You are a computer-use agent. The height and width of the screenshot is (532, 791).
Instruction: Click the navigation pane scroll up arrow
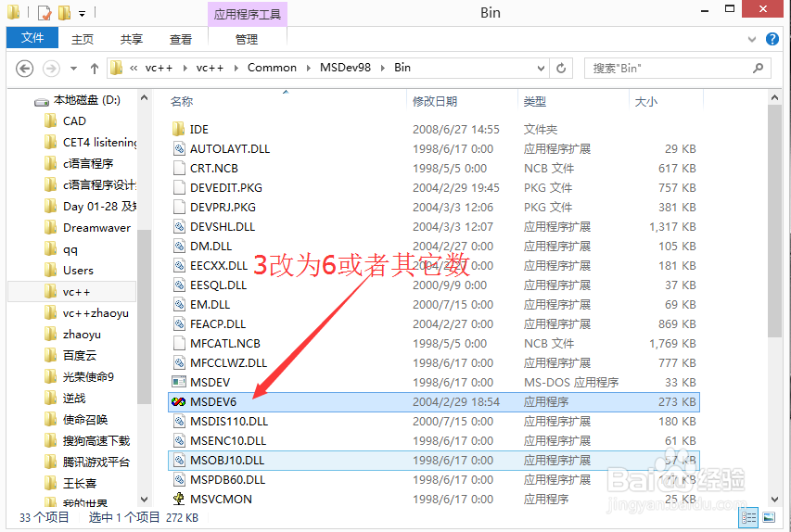pos(145,97)
